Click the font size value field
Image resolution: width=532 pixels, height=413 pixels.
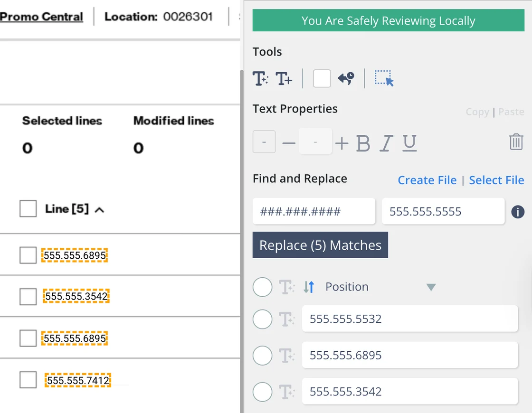coord(315,141)
